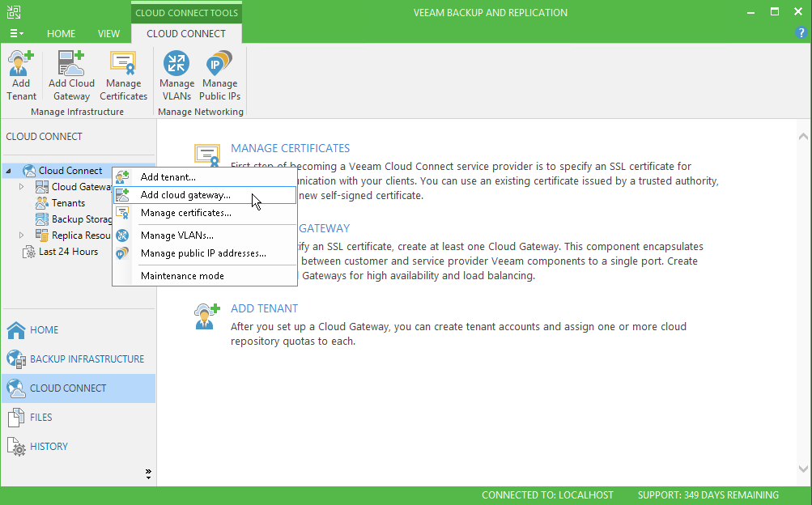Open Manage VLANs from the ribbon

tap(176, 63)
